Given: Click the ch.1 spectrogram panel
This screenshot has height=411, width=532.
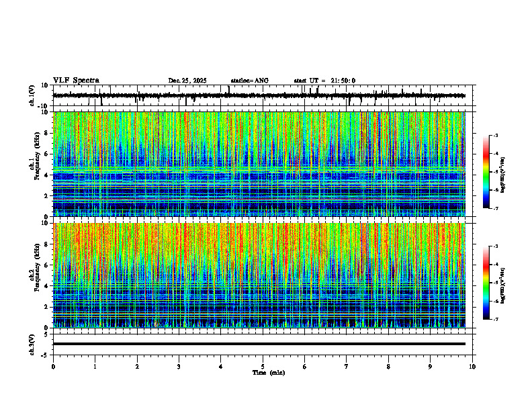Looking at the screenshot, I should [x=259, y=164].
